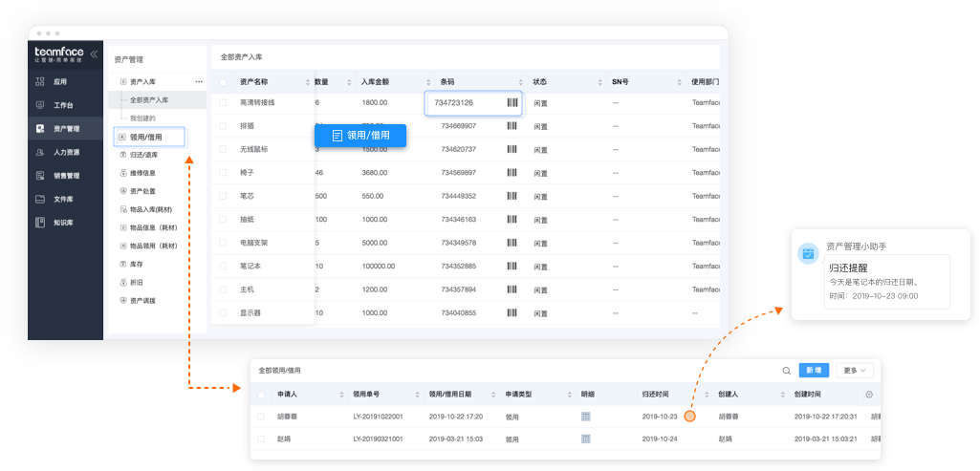This screenshot has height=471, width=980.
Task: Sort by the SN号 column arrows
Action: [680, 82]
